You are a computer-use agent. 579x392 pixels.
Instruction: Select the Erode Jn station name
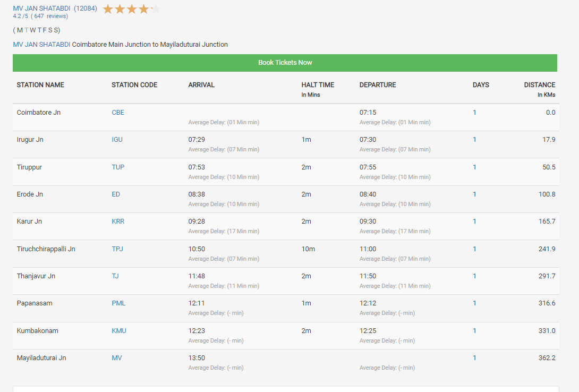click(x=30, y=194)
